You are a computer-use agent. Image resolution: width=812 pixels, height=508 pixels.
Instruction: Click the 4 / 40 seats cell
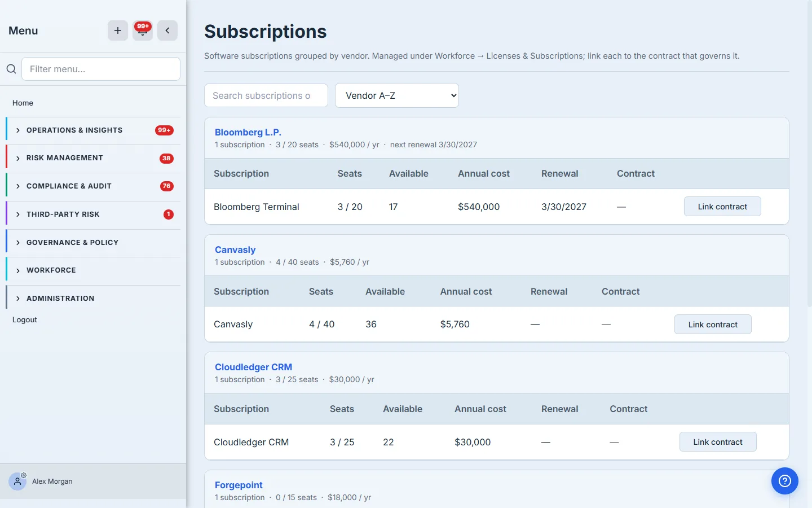tap(322, 324)
